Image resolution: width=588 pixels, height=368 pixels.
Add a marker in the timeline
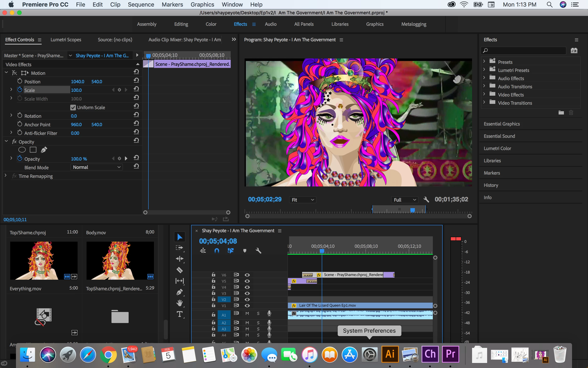click(x=245, y=251)
